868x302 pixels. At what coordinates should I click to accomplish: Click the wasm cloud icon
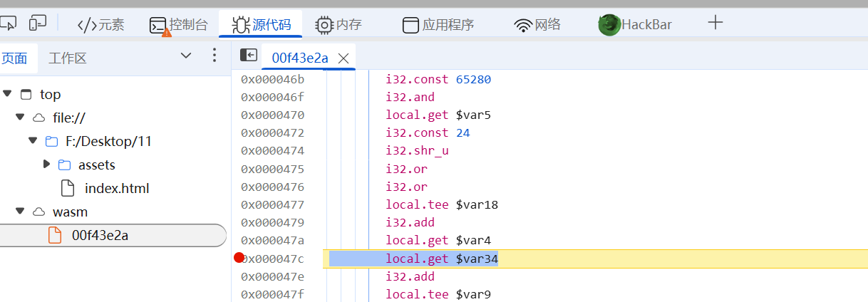(39, 212)
